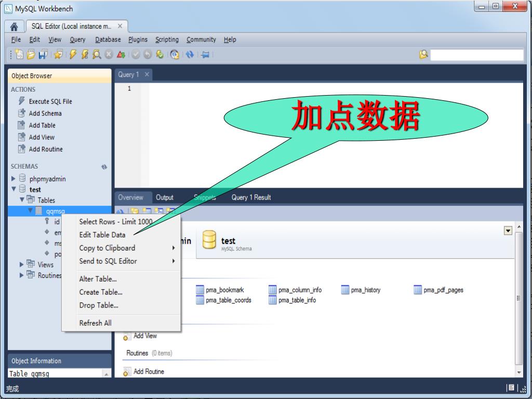
Task: Create a new SQL script tab
Action: point(19,54)
